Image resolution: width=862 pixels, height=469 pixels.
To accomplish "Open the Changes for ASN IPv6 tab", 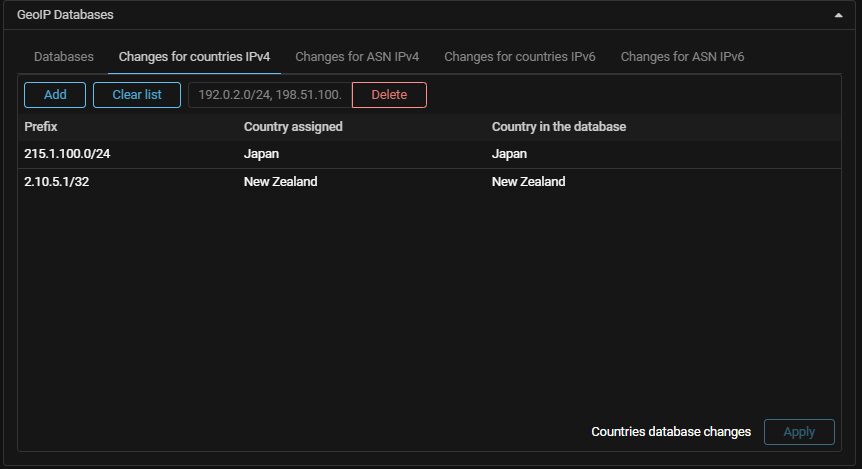I will click(682, 57).
